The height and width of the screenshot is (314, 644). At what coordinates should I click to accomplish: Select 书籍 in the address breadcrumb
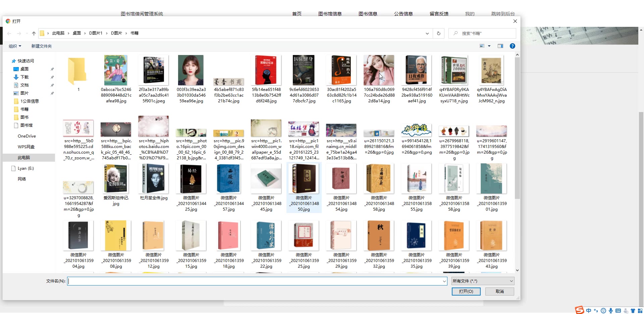pos(135,33)
